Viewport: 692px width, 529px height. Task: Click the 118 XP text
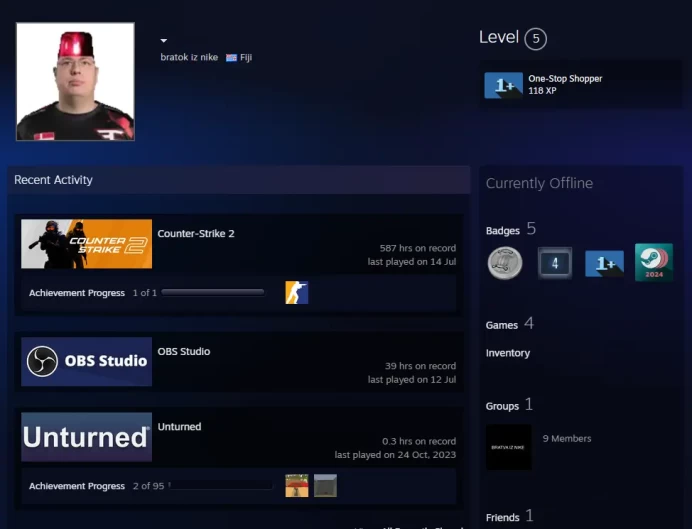[542, 90]
